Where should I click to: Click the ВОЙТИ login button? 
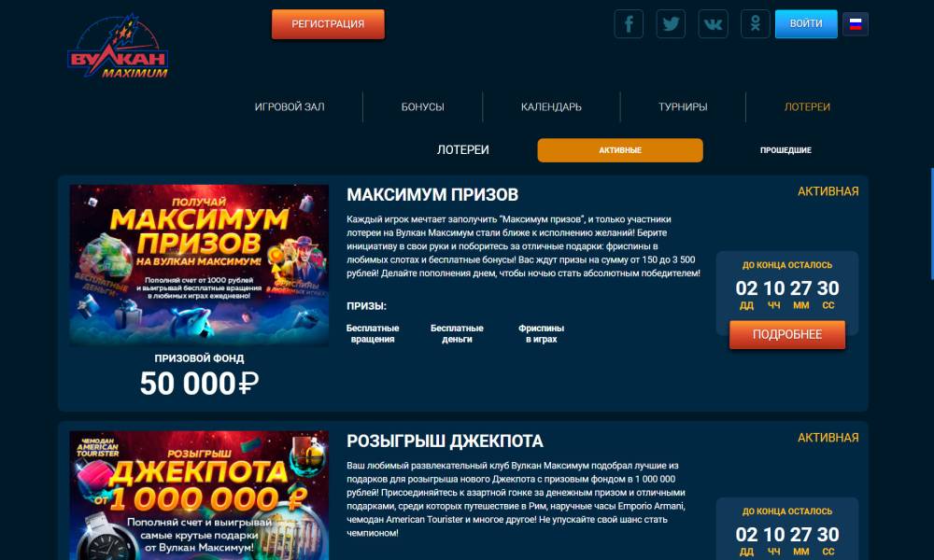[x=806, y=24]
